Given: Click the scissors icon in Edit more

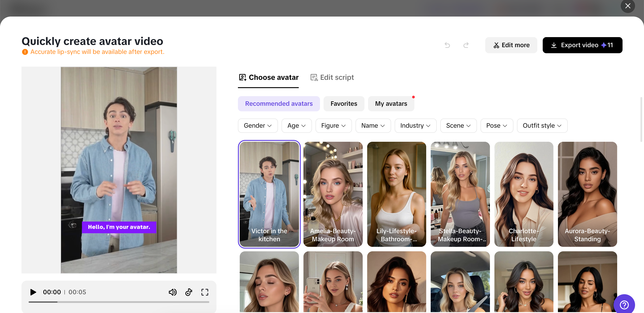Looking at the screenshot, I should (496, 45).
